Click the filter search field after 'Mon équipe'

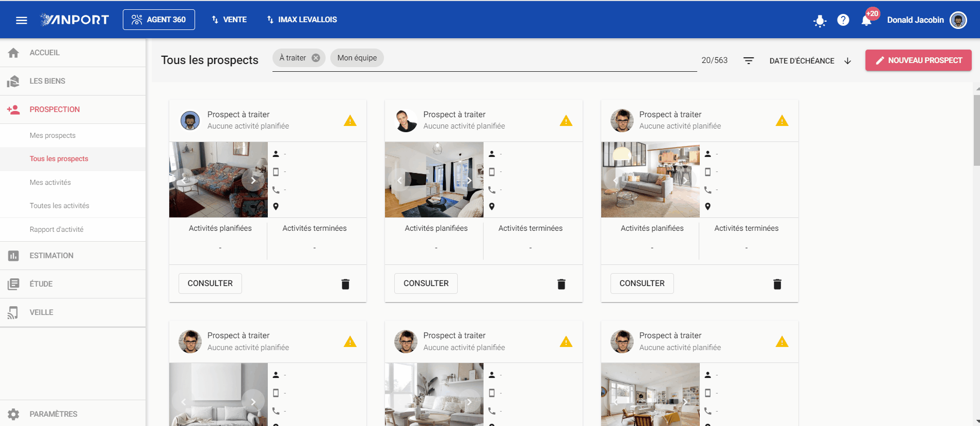540,58
